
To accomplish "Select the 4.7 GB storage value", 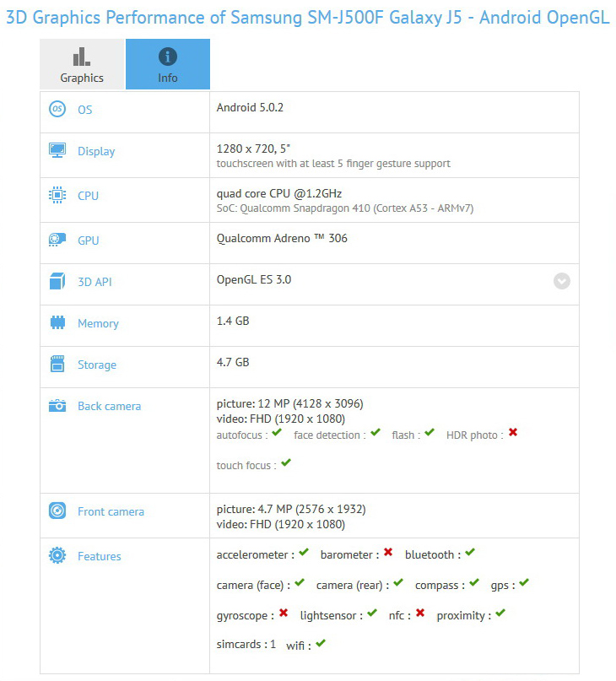I will (233, 362).
